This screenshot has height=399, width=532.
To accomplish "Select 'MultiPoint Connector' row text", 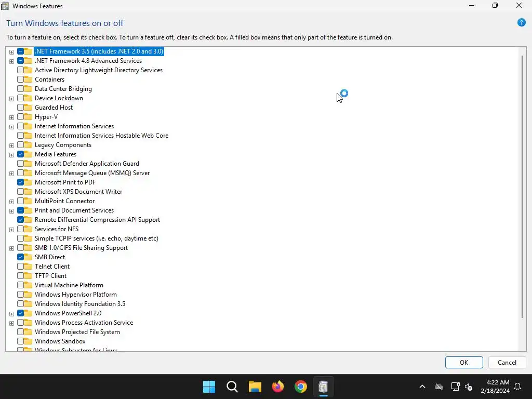I will (64, 201).
